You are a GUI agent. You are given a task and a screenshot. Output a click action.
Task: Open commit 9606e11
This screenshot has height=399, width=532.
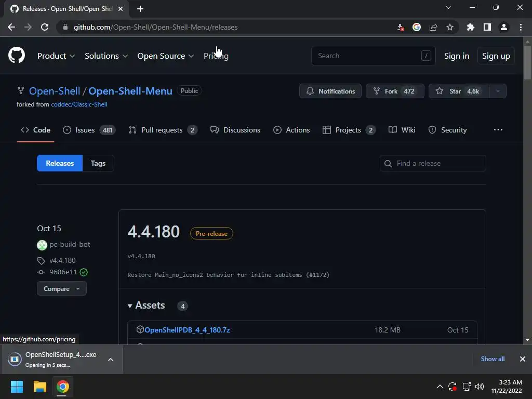(x=63, y=272)
